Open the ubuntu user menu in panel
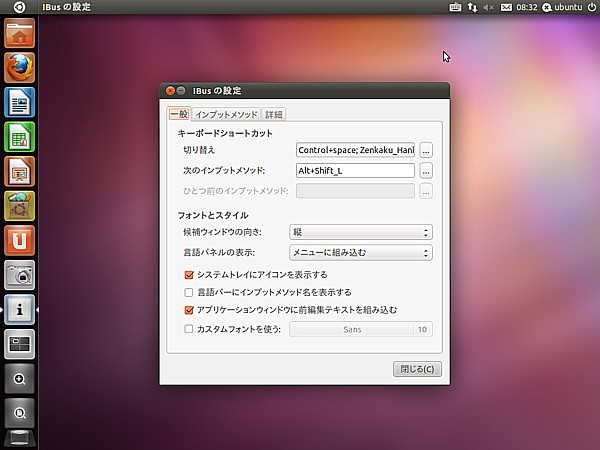Image resolution: width=600 pixels, height=450 pixels. [x=562, y=7]
